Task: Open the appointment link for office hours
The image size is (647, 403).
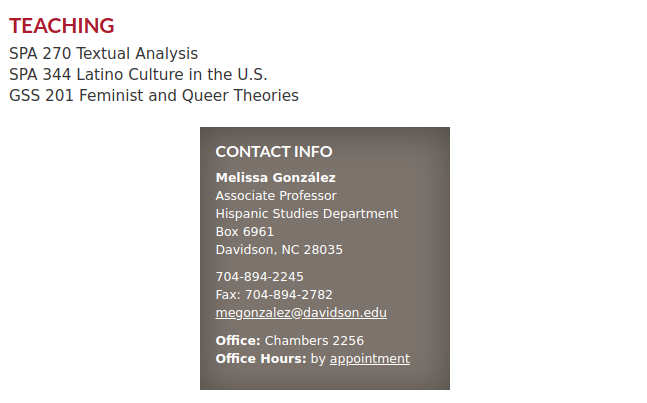Action: 369,359
